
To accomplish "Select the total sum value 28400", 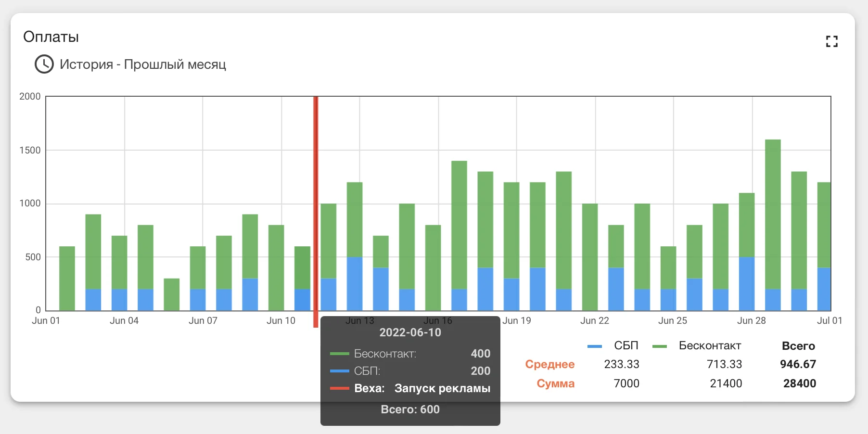I will [x=799, y=383].
